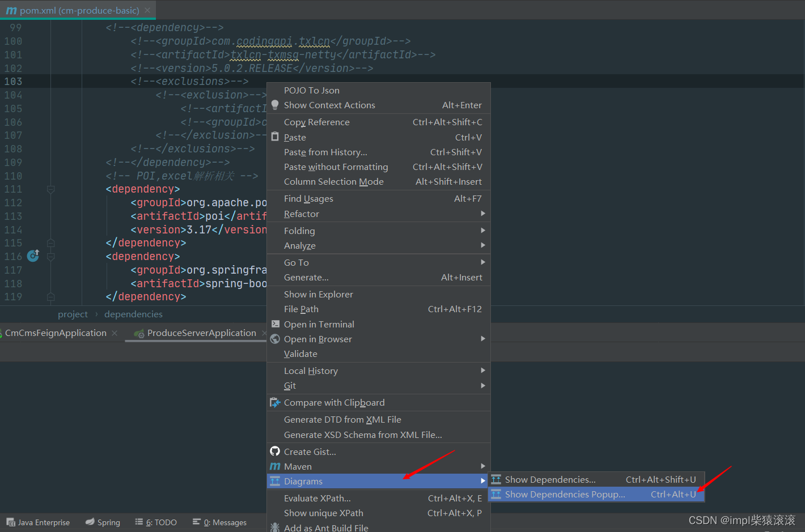
Task: Expand the Local History submenu arrow
Action: 483,371
